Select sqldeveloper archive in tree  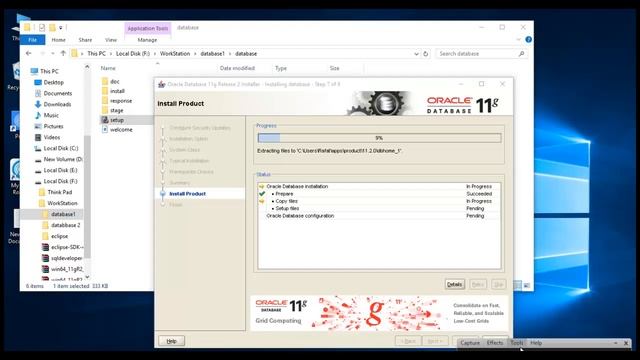[67, 258]
